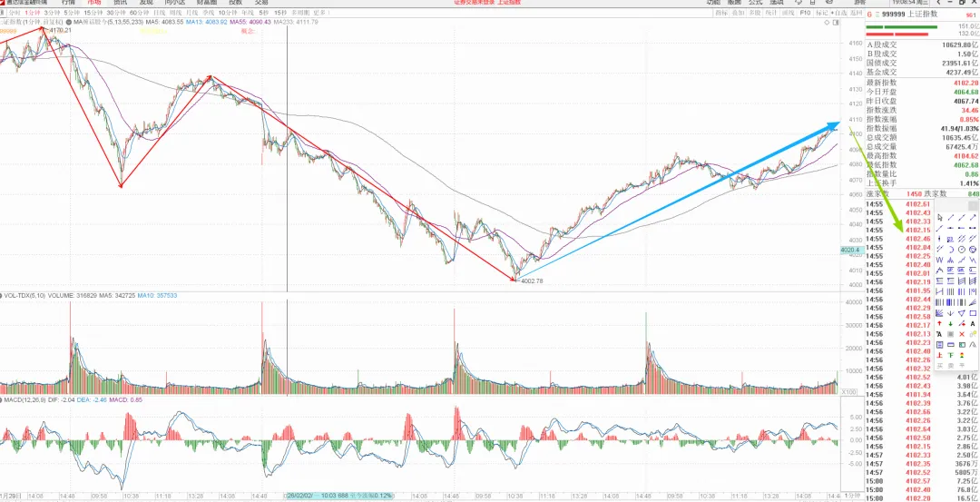
Task: Click the traffic light icon in palette
Action: click(x=961, y=355)
